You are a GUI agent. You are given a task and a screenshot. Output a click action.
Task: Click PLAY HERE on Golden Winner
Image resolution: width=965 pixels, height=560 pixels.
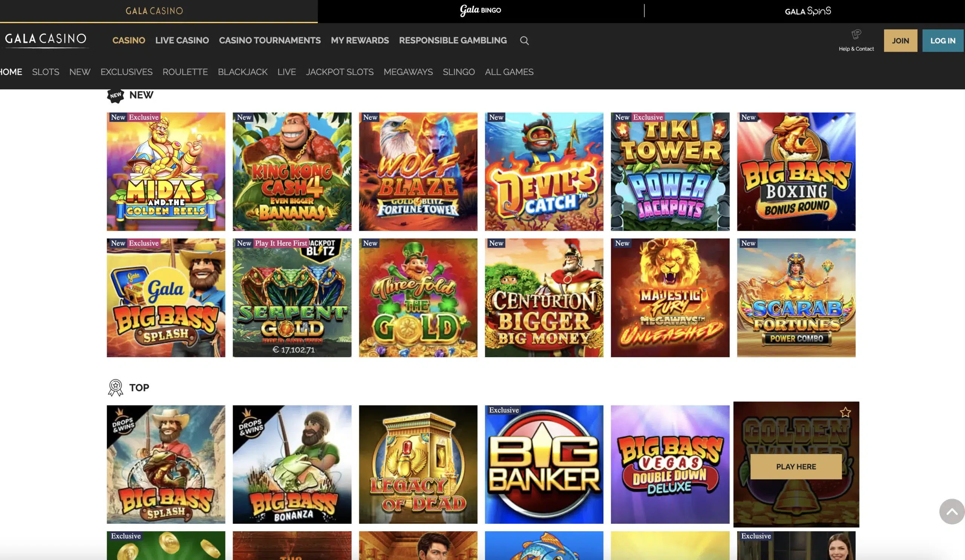pos(796,467)
